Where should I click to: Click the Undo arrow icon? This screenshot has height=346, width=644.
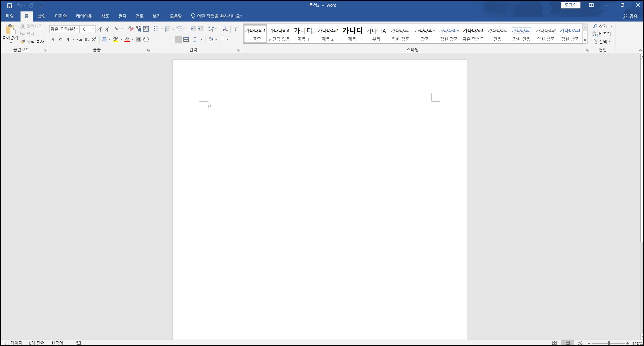tap(19, 5)
